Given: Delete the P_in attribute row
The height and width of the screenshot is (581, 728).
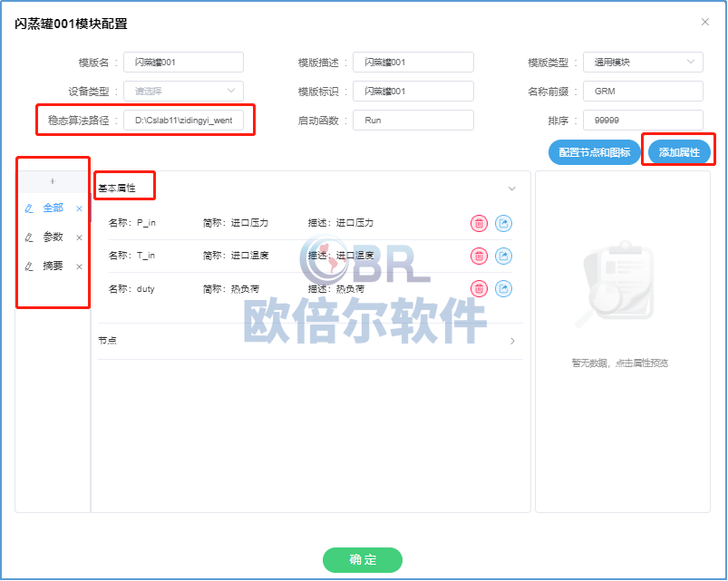Looking at the screenshot, I should click(x=479, y=223).
